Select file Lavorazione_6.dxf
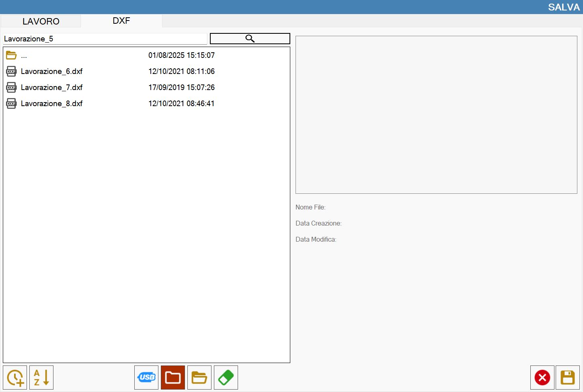583x392 pixels. coord(146,71)
